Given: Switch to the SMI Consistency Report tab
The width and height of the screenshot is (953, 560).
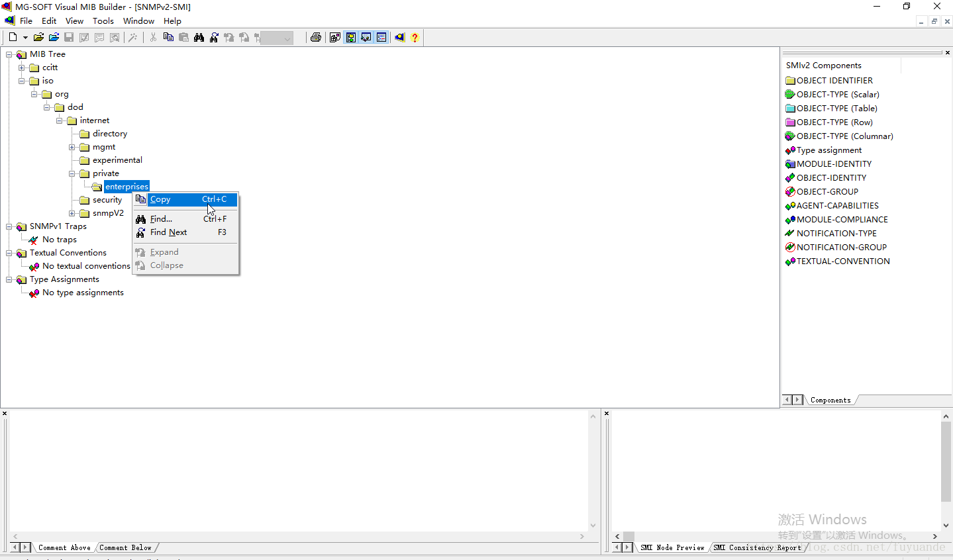Looking at the screenshot, I should tap(757, 547).
